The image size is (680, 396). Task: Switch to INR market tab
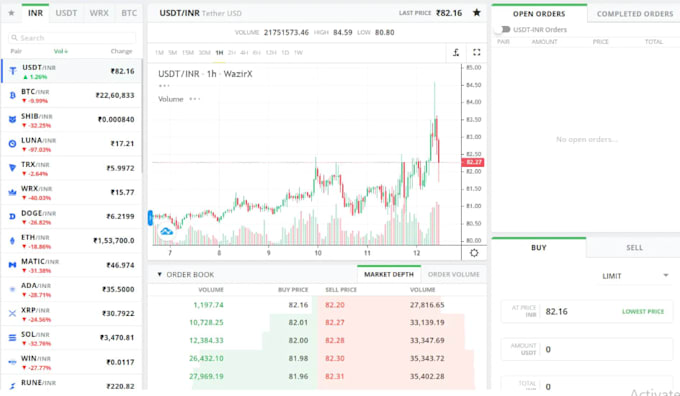pos(36,13)
